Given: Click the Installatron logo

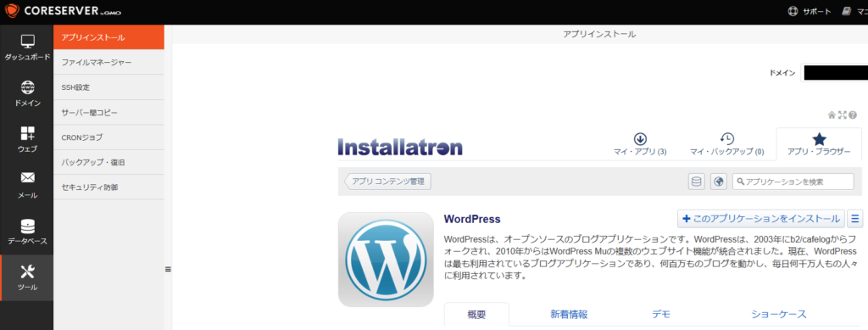Looking at the screenshot, I should 400,148.
